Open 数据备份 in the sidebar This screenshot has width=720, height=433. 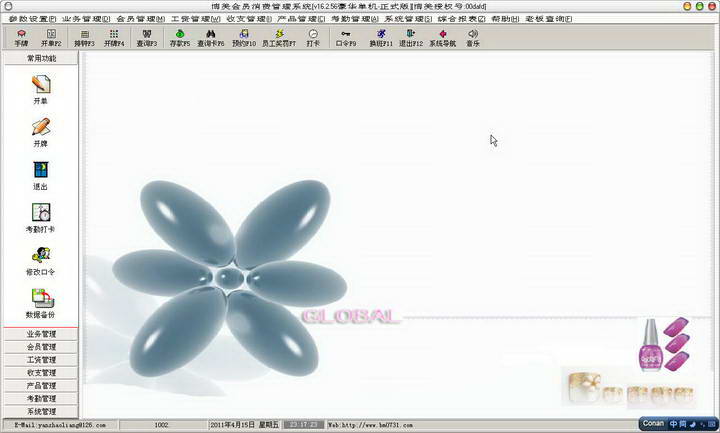[41, 304]
